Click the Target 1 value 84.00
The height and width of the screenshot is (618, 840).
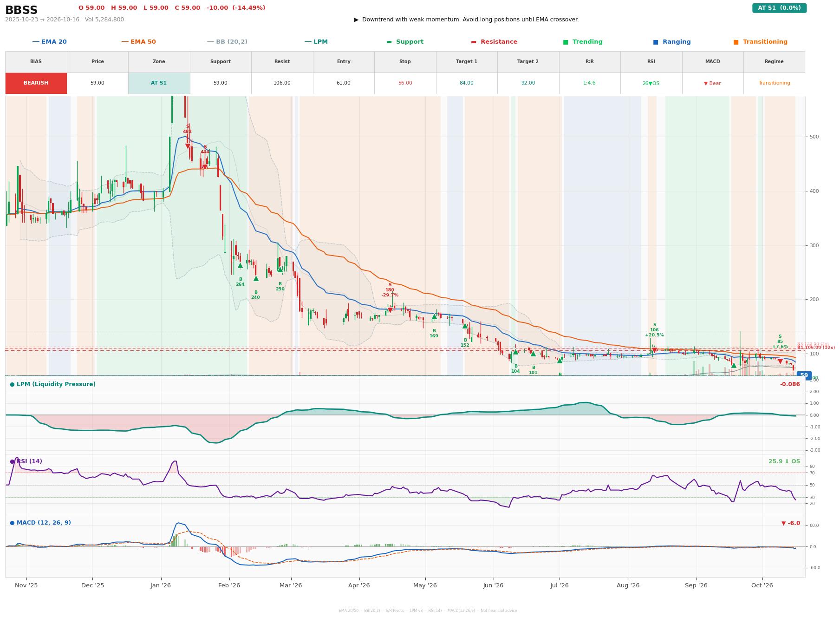[x=467, y=83]
